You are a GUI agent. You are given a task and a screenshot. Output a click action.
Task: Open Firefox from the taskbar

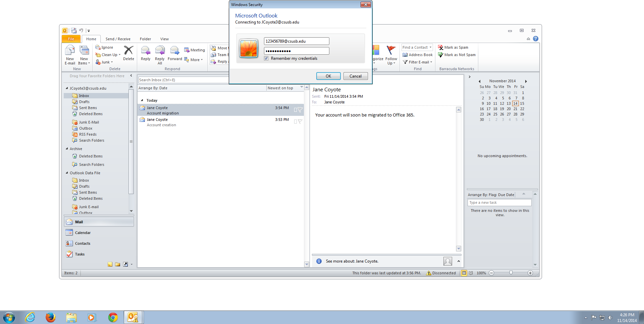click(x=51, y=317)
